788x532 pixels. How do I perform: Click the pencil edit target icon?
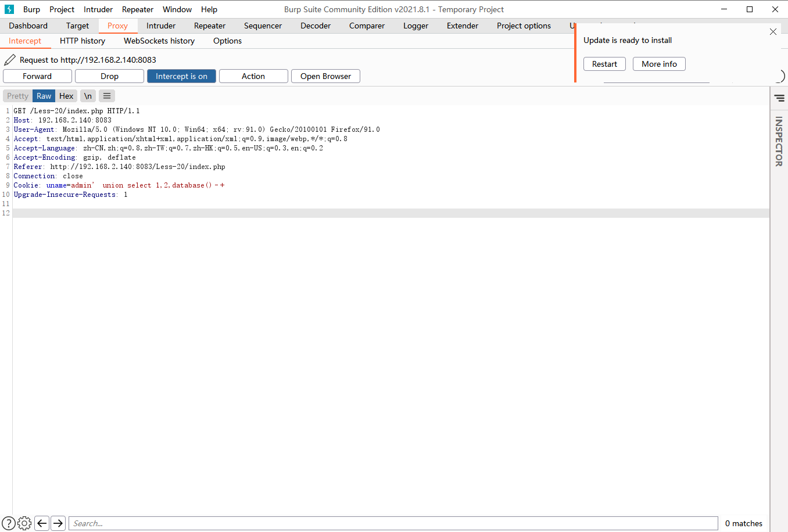point(10,60)
